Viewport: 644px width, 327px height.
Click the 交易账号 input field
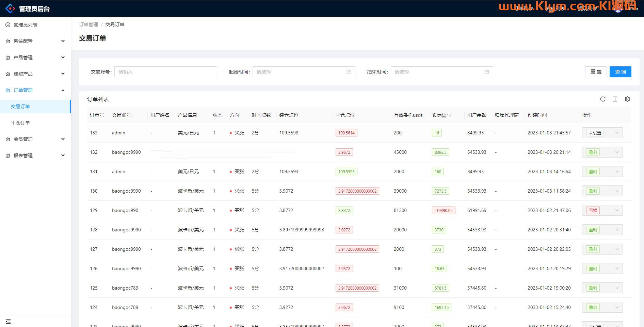point(165,72)
